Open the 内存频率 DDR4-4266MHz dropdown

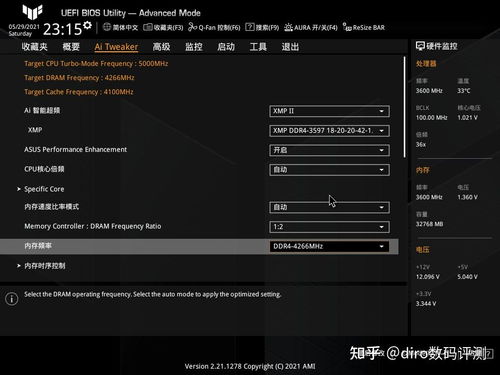[329, 247]
